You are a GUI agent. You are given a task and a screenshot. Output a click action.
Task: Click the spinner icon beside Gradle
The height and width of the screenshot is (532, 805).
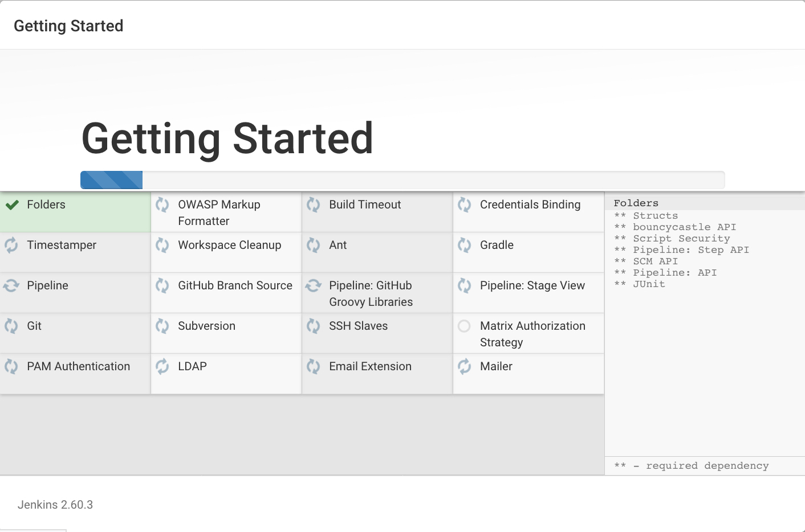coord(465,245)
